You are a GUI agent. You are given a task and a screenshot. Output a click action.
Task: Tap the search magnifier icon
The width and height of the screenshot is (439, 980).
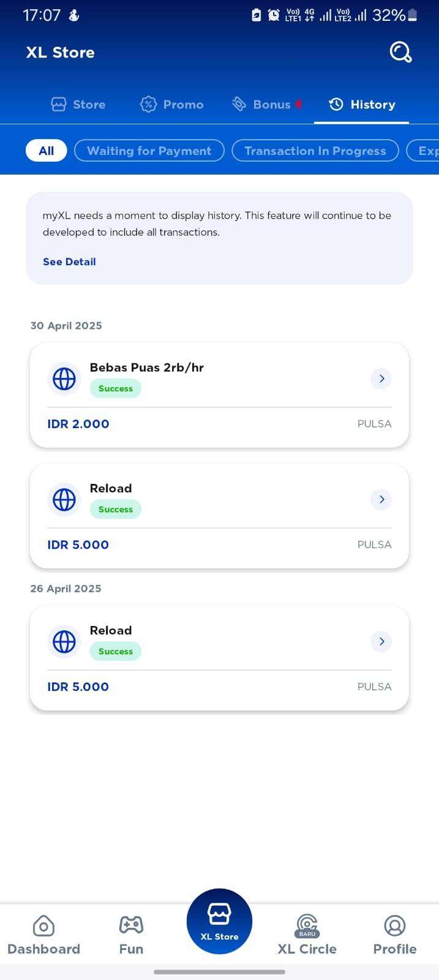click(400, 53)
